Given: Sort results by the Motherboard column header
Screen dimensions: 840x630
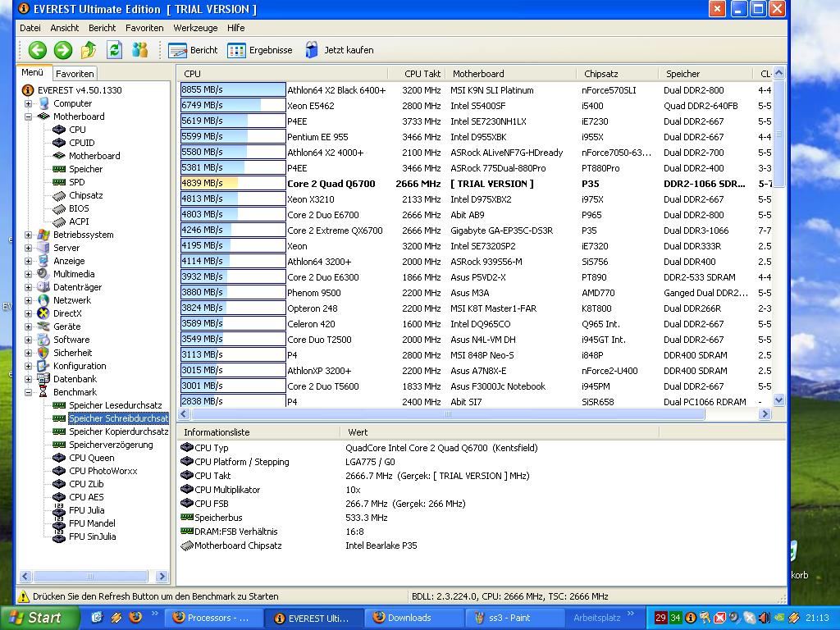Looking at the screenshot, I should [x=511, y=73].
